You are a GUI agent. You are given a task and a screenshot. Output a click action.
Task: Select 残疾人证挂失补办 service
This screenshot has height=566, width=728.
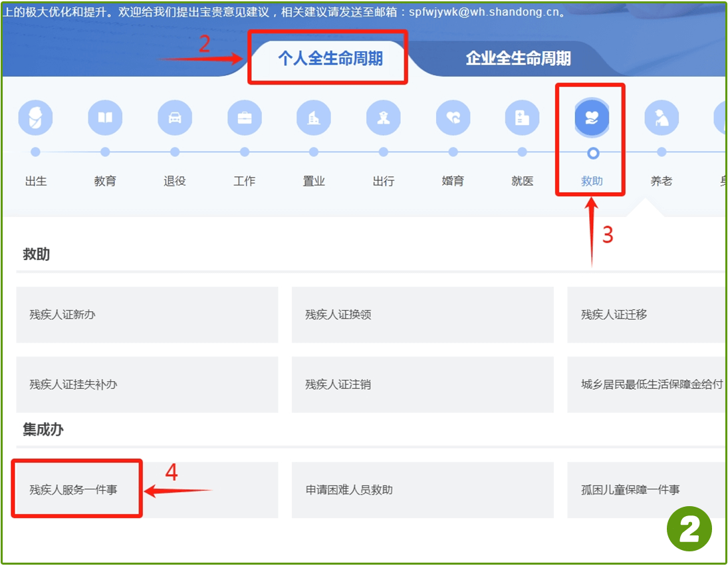[x=147, y=384]
